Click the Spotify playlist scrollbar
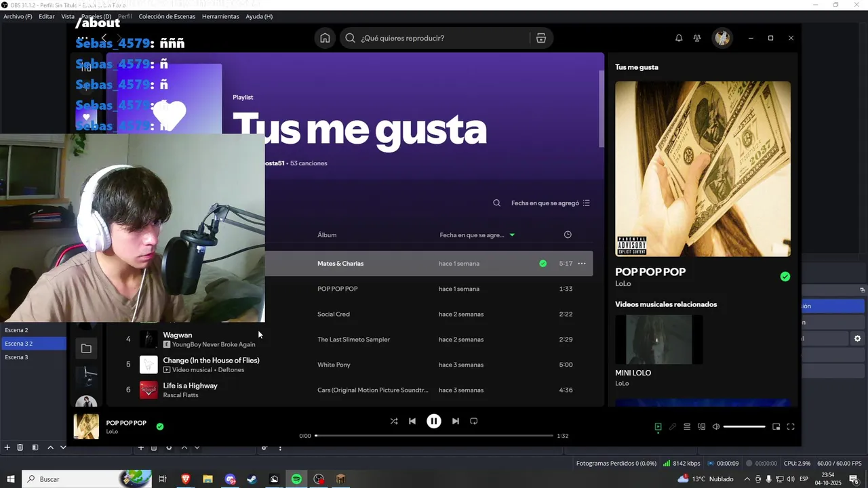 tap(601, 108)
